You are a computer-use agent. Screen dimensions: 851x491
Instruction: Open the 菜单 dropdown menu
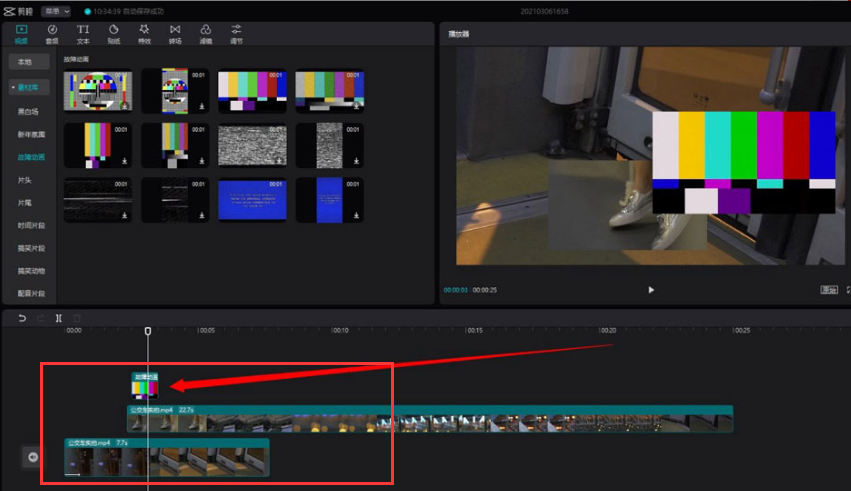[x=55, y=10]
